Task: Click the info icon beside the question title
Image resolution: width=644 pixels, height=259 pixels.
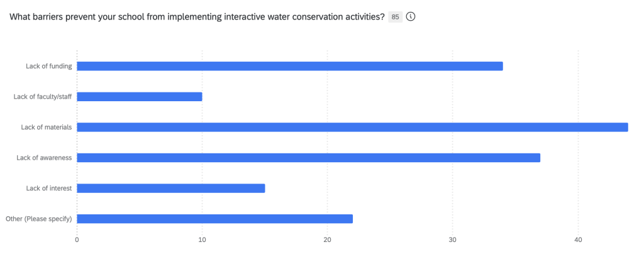Action: coord(411,17)
